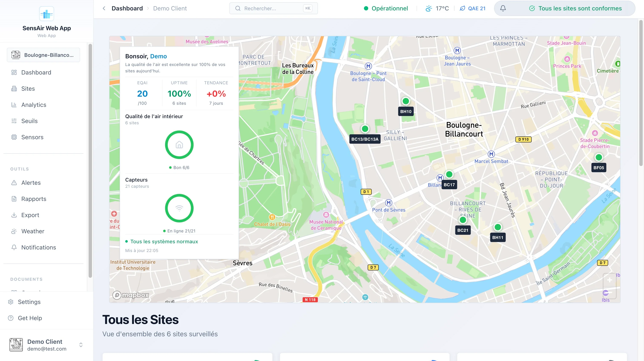This screenshot has height=361, width=644.
Task: Click the back chevron in the header
Action: (104, 8)
